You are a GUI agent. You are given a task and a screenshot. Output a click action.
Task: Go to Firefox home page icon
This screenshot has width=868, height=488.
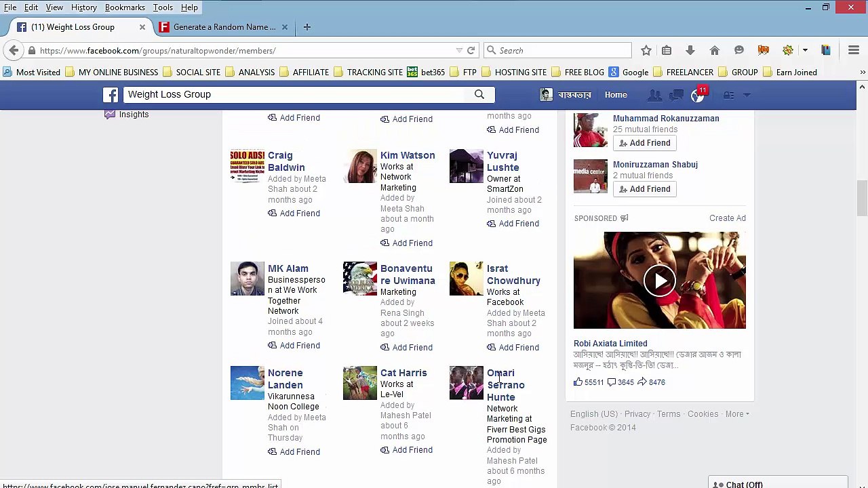pos(715,50)
